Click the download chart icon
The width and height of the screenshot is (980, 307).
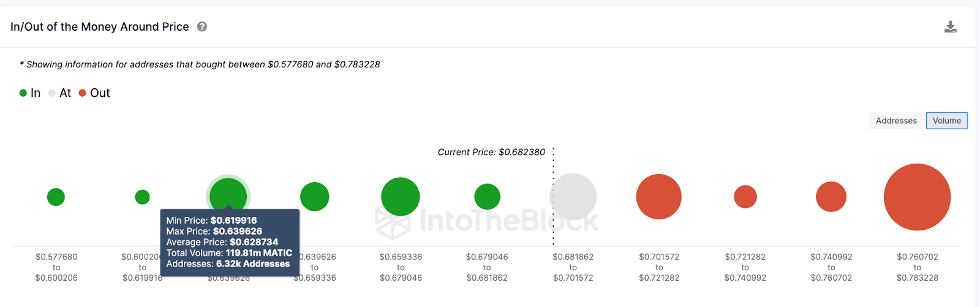(950, 26)
